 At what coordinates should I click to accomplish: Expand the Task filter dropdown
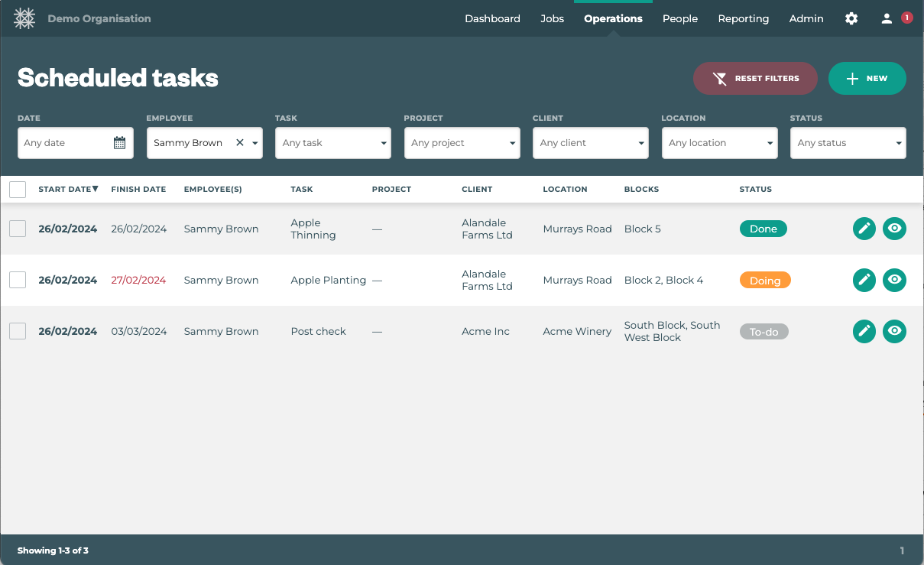click(x=332, y=143)
